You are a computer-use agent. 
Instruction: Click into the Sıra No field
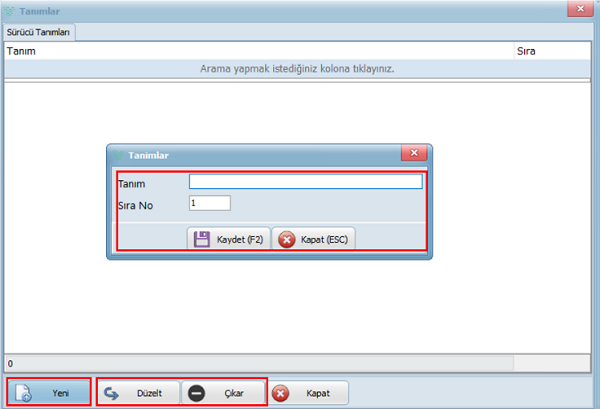tap(209, 203)
